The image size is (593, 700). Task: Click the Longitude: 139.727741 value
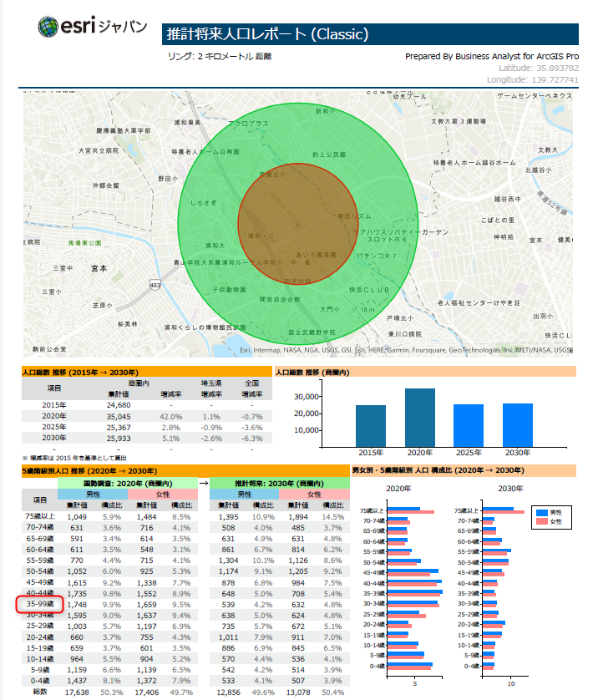532,79
